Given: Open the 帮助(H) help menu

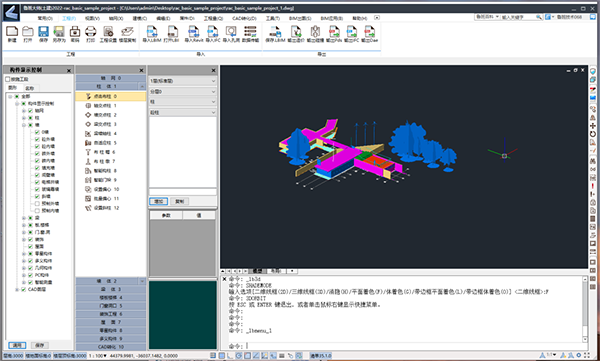Looking at the screenshot, I should (x=359, y=18).
